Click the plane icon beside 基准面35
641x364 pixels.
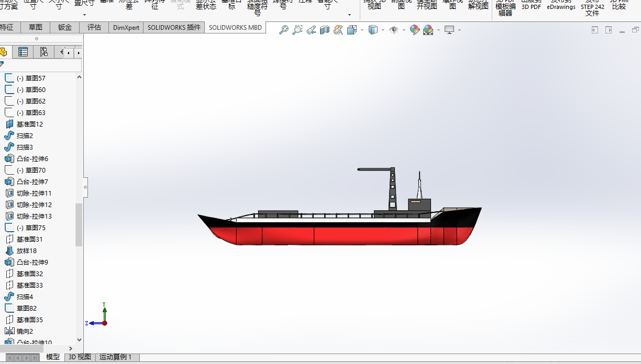click(x=9, y=320)
